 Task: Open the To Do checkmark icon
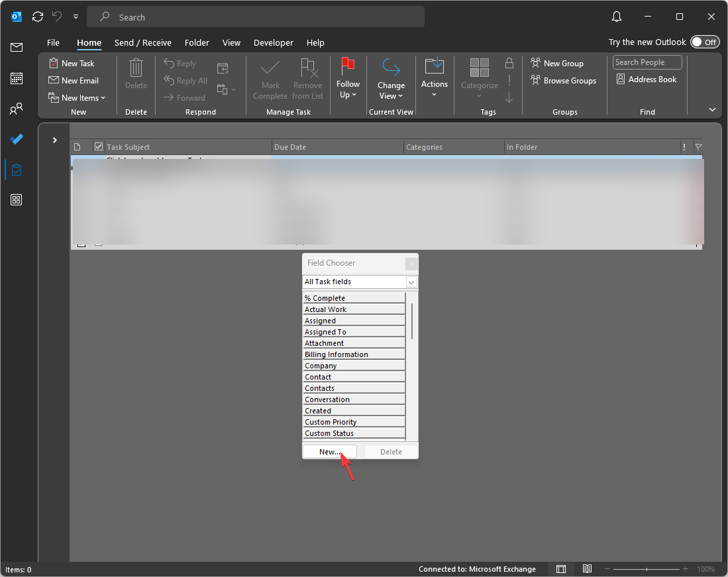[x=17, y=139]
